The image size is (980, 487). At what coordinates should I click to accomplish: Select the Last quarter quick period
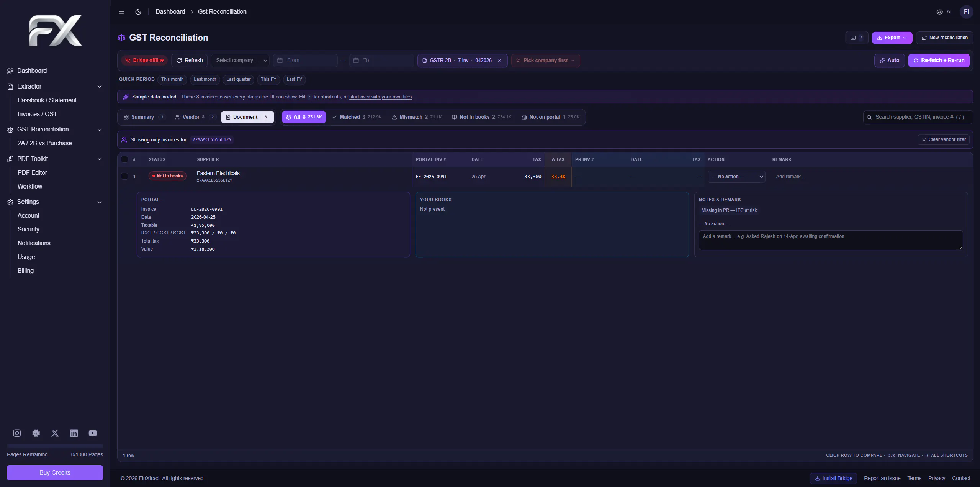coord(238,80)
